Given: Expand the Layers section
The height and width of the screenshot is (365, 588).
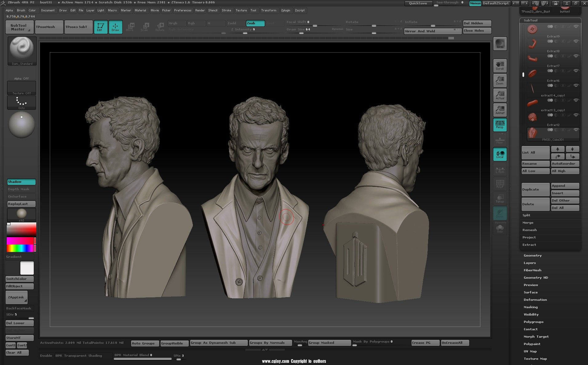Looking at the screenshot, I should 530,263.
